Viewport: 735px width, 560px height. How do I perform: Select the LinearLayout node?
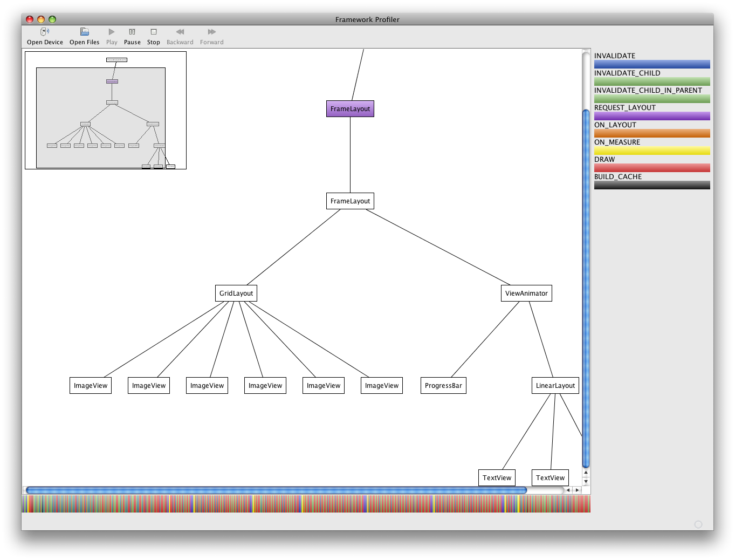pos(555,386)
